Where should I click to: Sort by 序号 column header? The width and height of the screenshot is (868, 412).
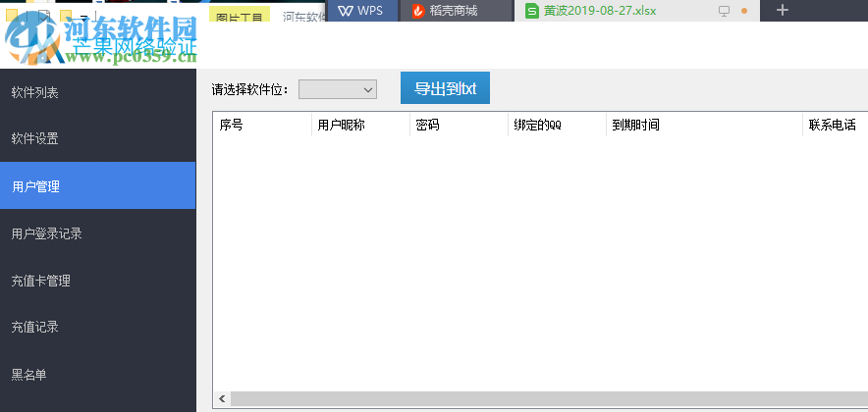262,125
